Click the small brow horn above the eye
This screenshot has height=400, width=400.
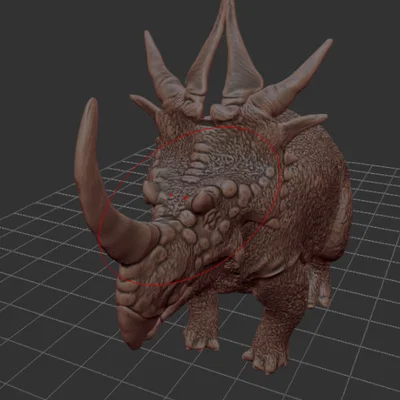tap(203, 202)
